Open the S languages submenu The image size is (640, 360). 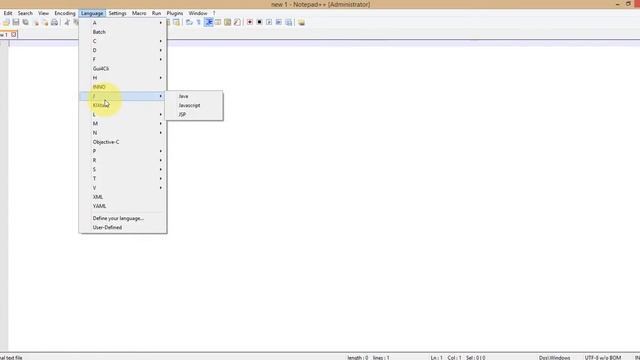123,169
